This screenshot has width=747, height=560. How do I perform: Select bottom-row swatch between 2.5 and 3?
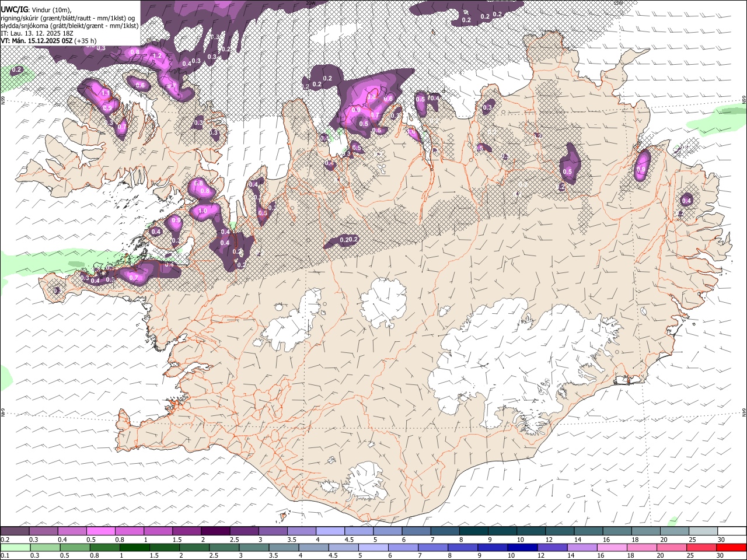(x=224, y=547)
